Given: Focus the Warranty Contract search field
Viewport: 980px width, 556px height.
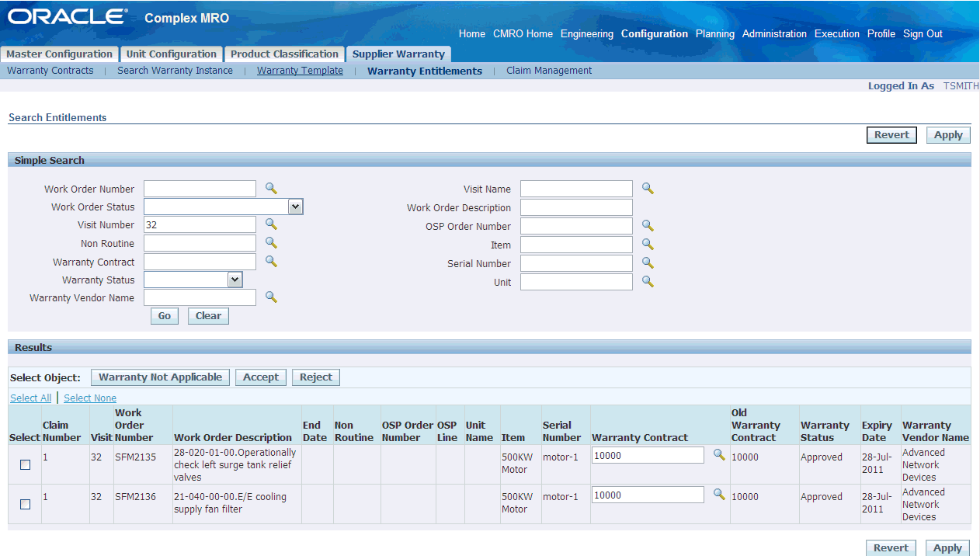Looking at the screenshot, I should [200, 262].
